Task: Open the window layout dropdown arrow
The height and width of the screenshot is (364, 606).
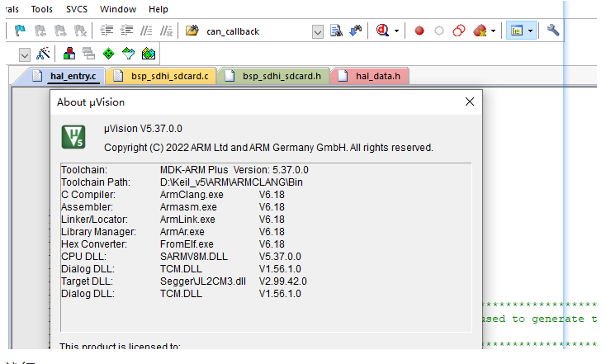Action: click(530, 31)
